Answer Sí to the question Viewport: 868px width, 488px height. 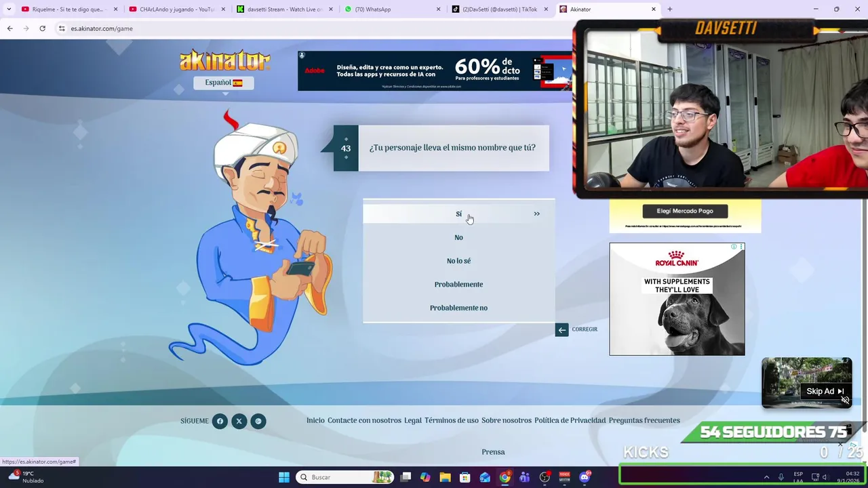pos(458,213)
